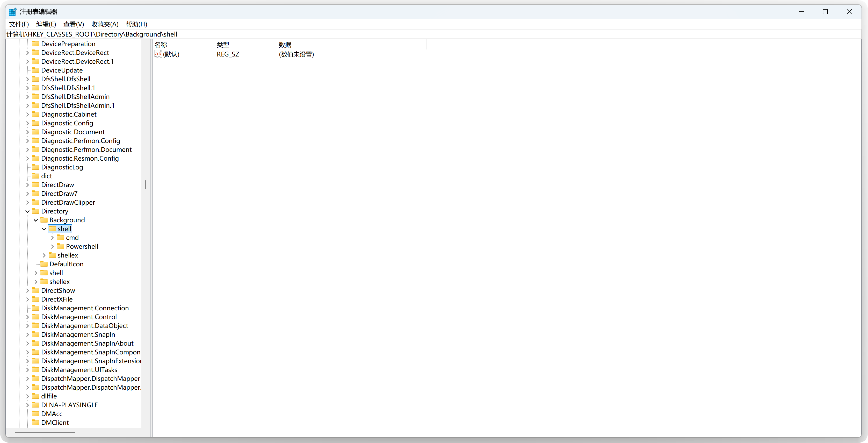Click the Powershell folder icon
The height and width of the screenshot is (443, 868).
coord(61,246)
